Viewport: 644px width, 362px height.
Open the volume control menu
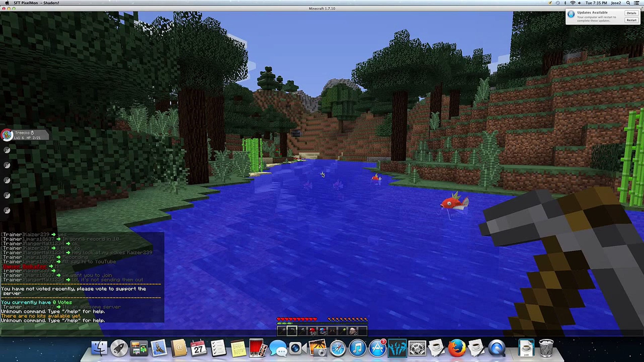coord(579,3)
